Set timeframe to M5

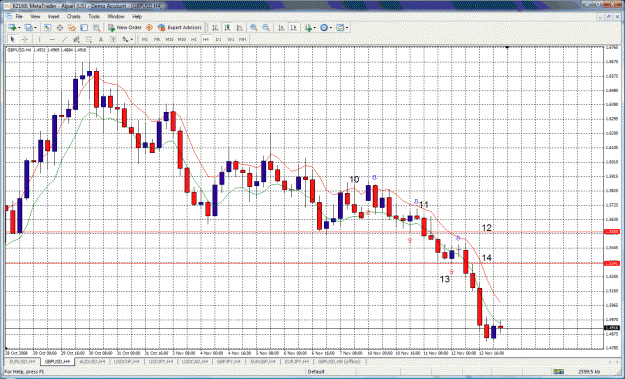click(x=157, y=39)
